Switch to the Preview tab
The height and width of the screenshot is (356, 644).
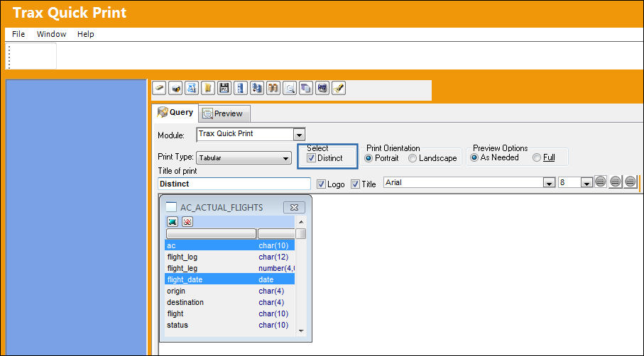(x=224, y=113)
